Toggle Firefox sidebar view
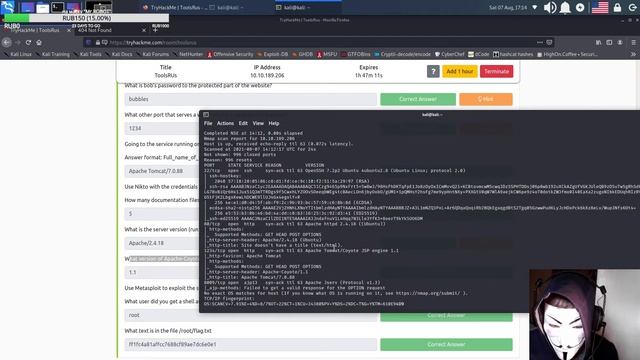Screen dimensions: 640x360 [x=609, y=42]
